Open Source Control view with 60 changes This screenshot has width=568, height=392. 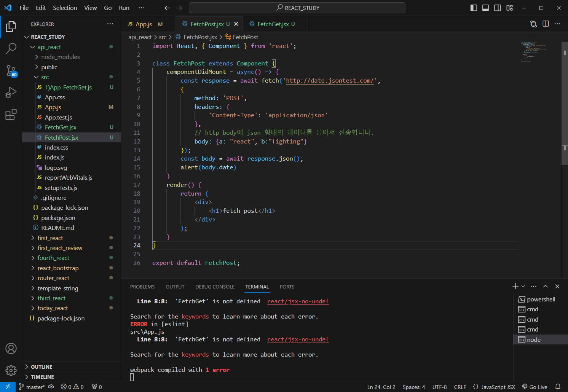point(11,71)
